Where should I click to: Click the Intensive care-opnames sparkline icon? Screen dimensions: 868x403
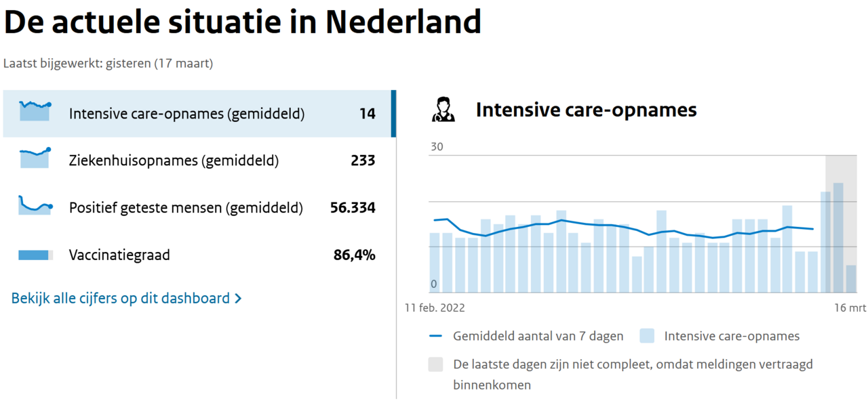pos(35,111)
